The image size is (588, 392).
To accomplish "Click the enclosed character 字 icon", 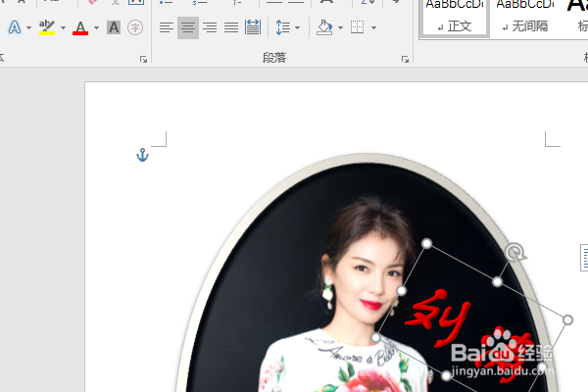I will coord(135,27).
